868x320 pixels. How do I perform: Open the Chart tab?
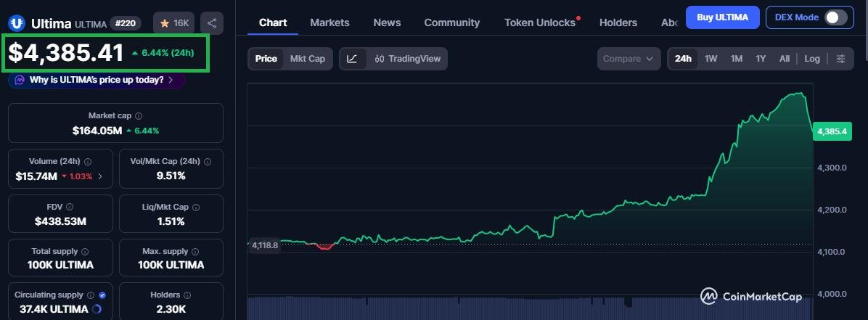point(273,22)
